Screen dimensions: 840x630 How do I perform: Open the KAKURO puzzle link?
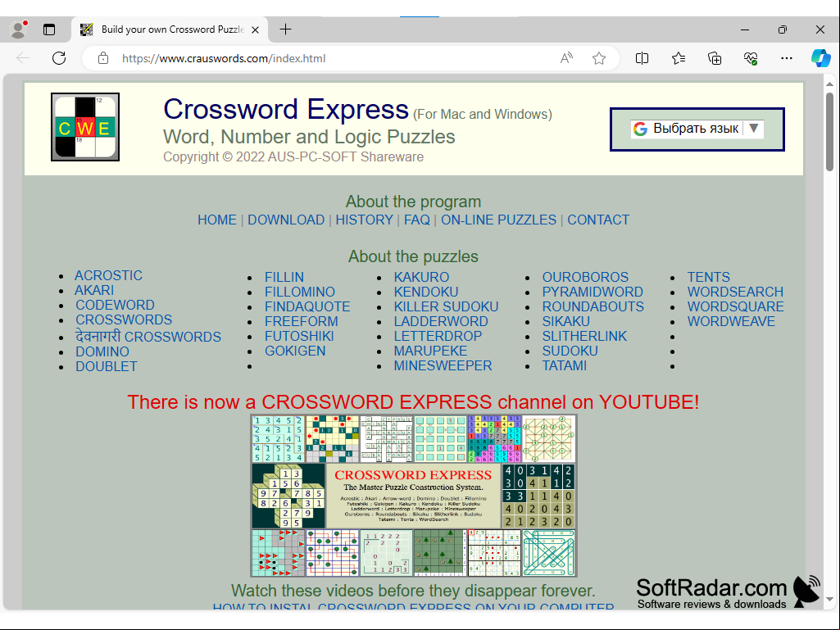[x=421, y=278]
